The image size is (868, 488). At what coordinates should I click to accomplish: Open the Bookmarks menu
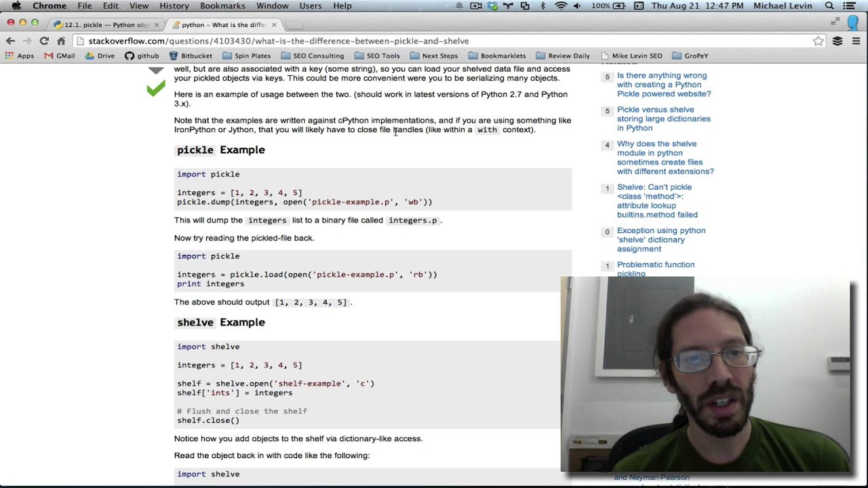[x=222, y=5]
